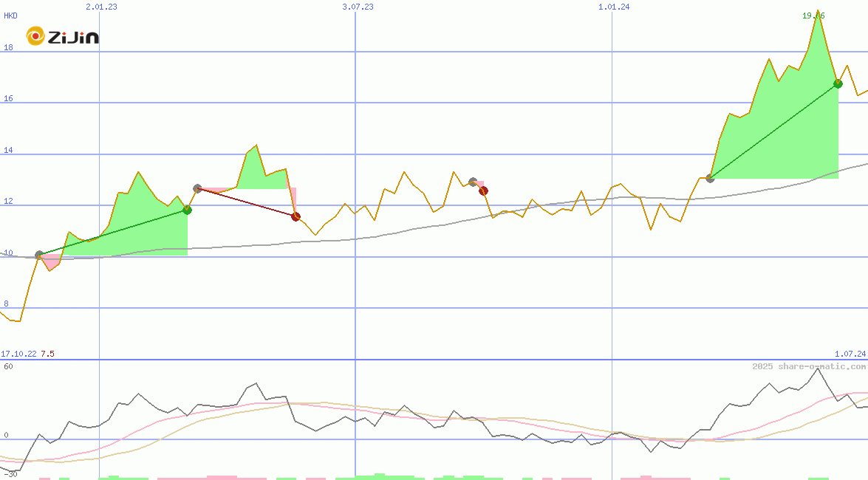The height and width of the screenshot is (480, 868).
Task: Click the green 19.06 peak price label
Action: 813,16
